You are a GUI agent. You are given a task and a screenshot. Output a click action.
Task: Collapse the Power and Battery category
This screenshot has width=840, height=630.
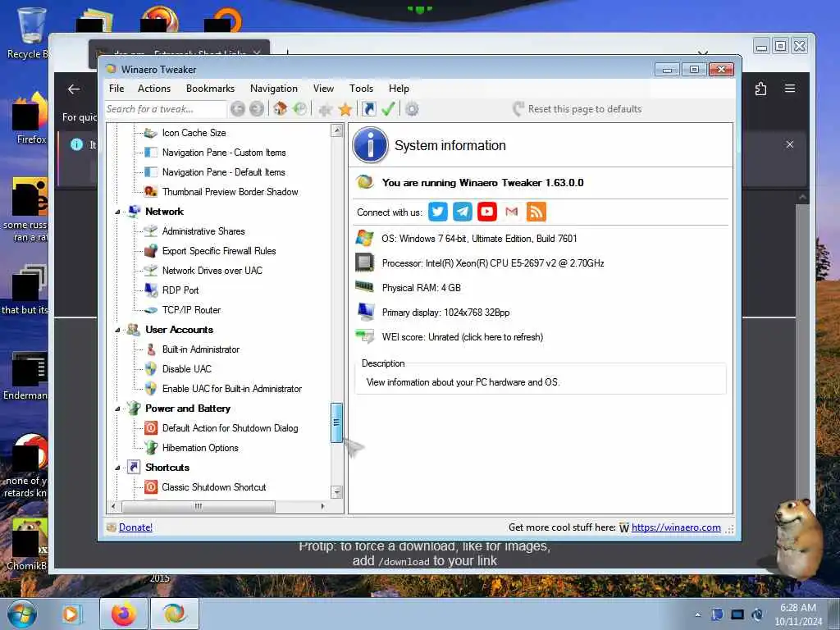point(117,409)
